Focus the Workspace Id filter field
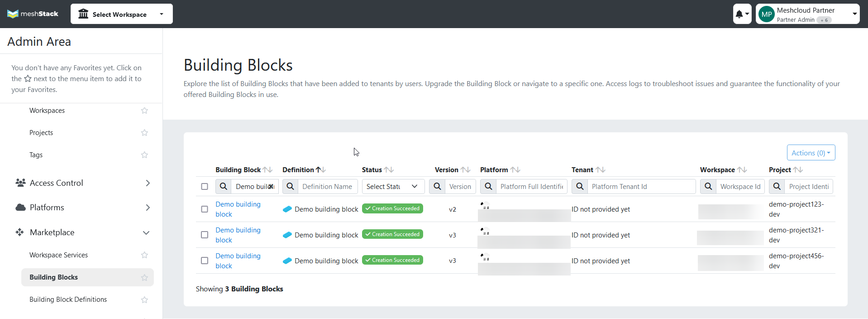The image size is (868, 319). coord(740,186)
